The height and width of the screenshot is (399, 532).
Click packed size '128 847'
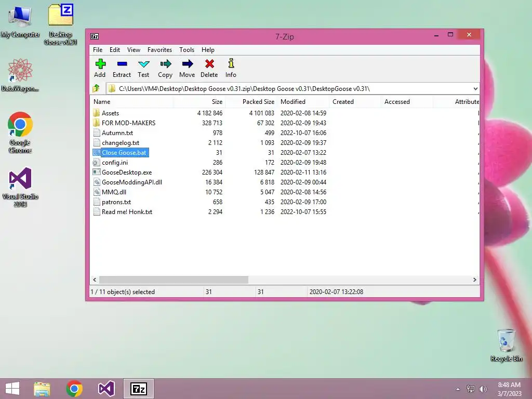coord(264,172)
